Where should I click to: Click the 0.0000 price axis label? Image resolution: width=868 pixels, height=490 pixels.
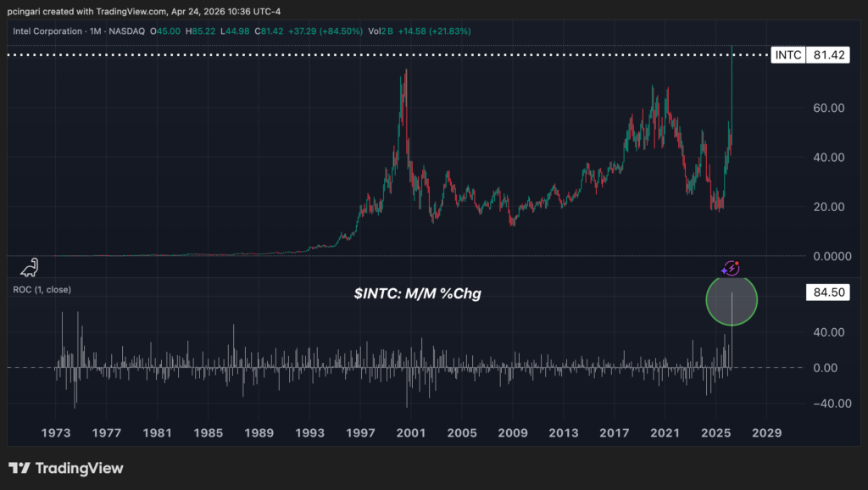pos(832,256)
